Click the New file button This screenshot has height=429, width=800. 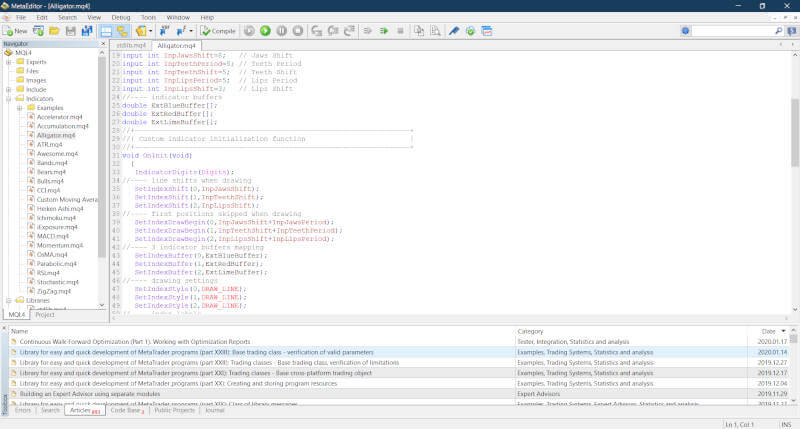pos(16,31)
